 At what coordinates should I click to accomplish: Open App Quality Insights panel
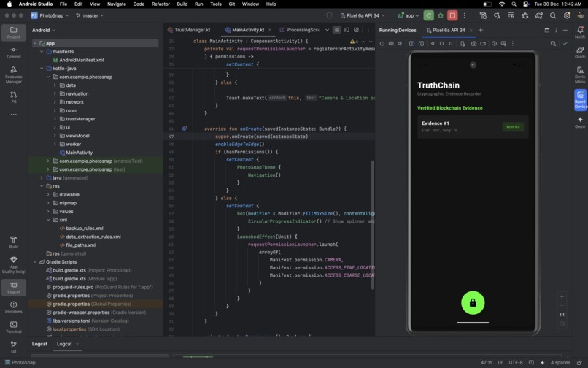[x=14, y=265]
